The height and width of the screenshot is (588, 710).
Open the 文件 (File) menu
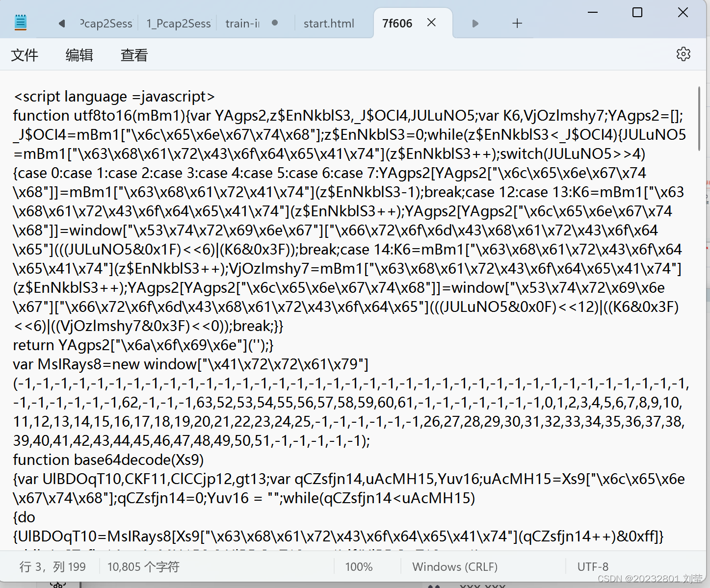click(25, 55)
